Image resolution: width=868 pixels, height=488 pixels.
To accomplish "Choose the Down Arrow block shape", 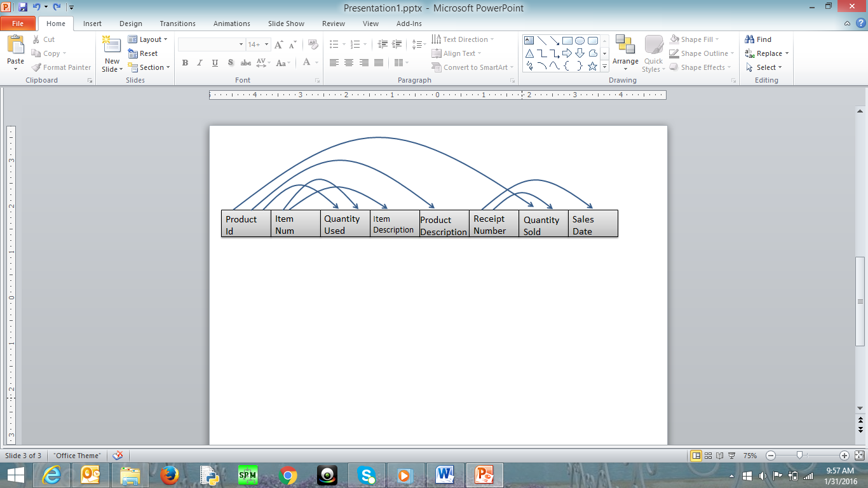I will pyautogui.click(x=580, y=53).
